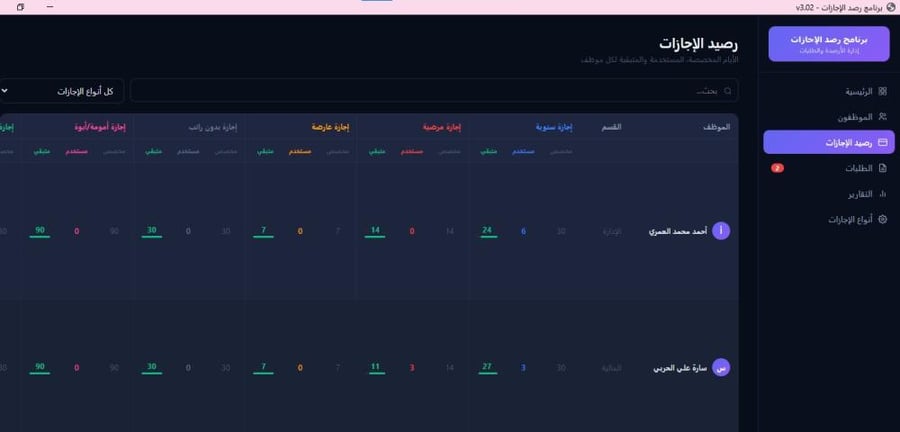This screenshot has width=900, height=432.
Task: Open the الرئيسية dashboard icon in sidebar
Action: click(883, 91)
